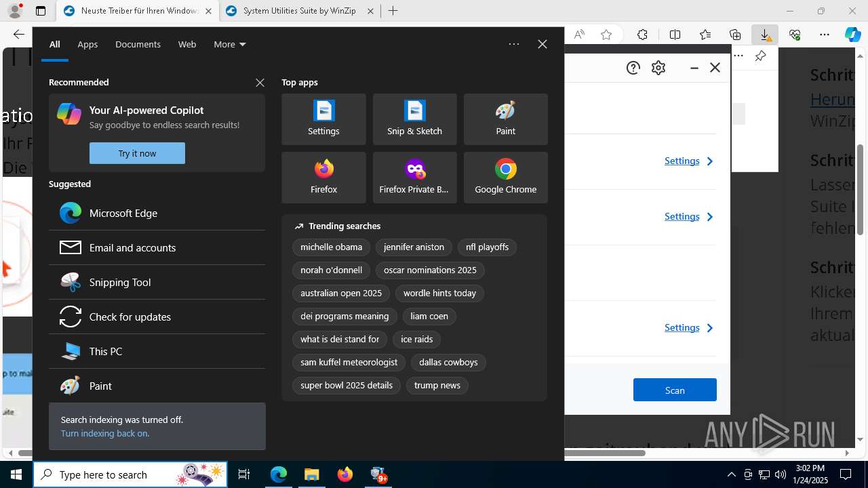The width and height of the screenshot is (868, 488).
Task: Add a new browser tab
Action: coord(393,11)
